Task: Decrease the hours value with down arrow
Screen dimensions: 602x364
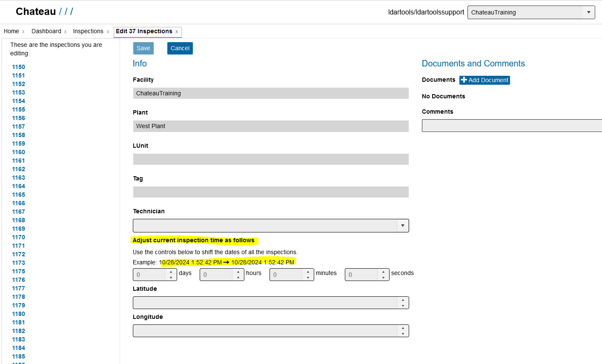Action: point(238,278)
